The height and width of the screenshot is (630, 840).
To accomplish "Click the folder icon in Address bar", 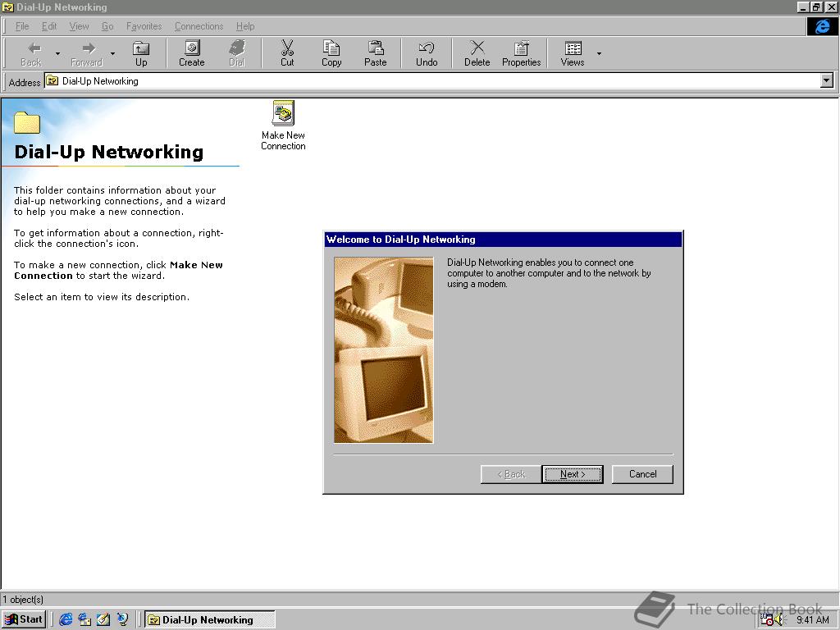I will [x=52, y=81].
